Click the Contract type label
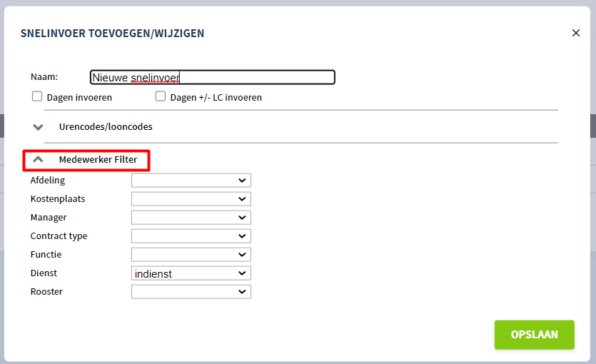 [59, 236]
